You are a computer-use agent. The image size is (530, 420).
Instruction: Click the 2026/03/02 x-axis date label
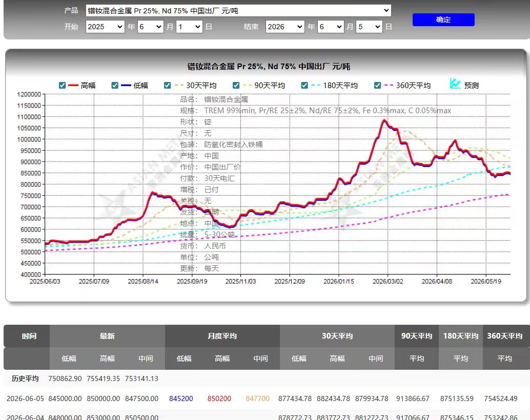point(388,281)
